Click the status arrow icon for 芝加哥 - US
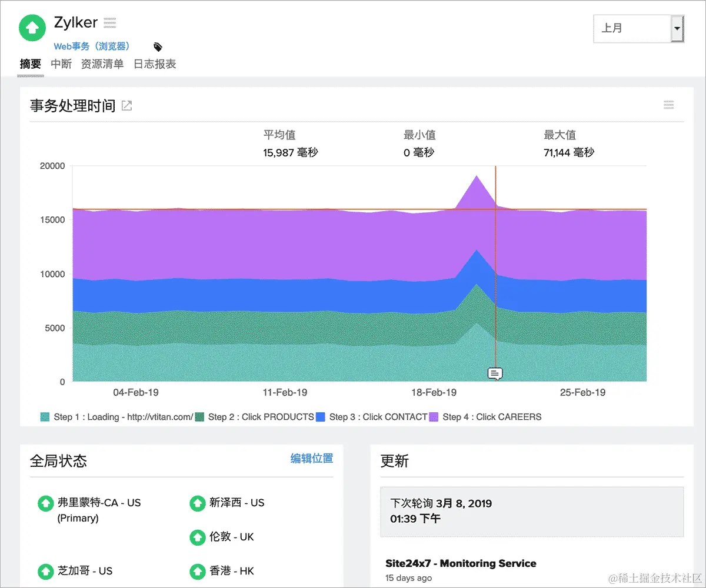The width and height of the screenshot is (706, 588). (x=46, y=571)
